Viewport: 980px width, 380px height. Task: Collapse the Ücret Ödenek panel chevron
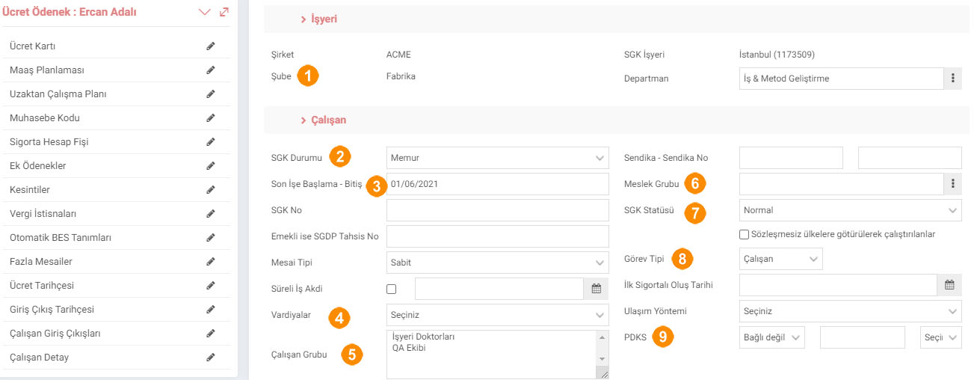pos(205,12)
